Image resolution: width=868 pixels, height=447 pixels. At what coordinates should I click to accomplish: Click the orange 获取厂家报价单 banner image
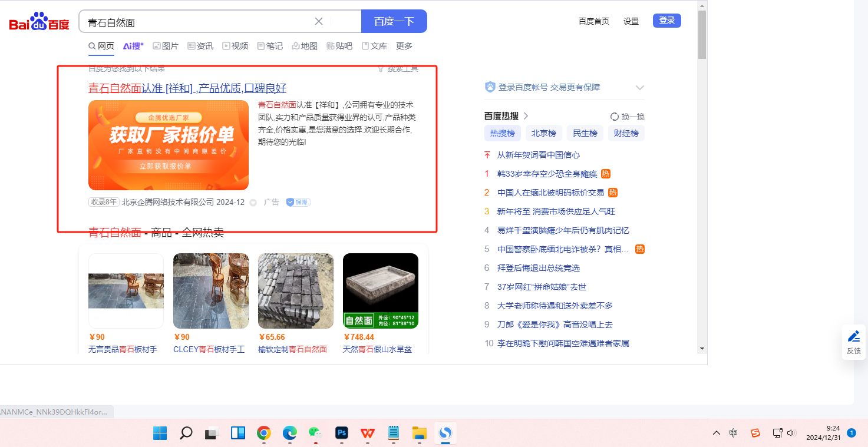point(169,145)
